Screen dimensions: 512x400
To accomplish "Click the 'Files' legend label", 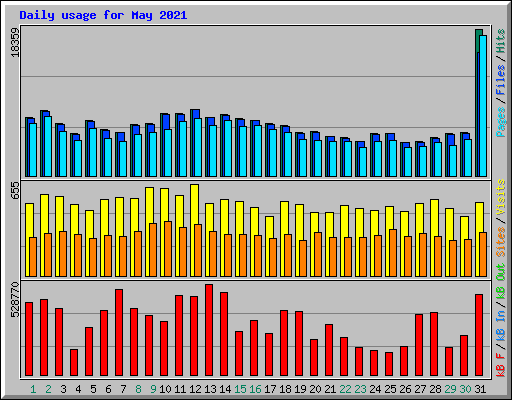I will 501,80.
